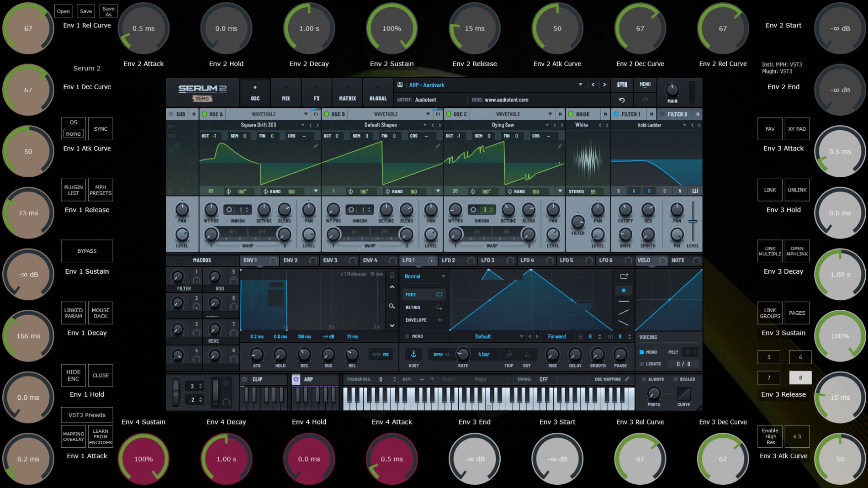The width and height of the screenshot is (868, 488).
Task: Open OSC B WAVETABLE type dropdown
Action: click(428, 114)
